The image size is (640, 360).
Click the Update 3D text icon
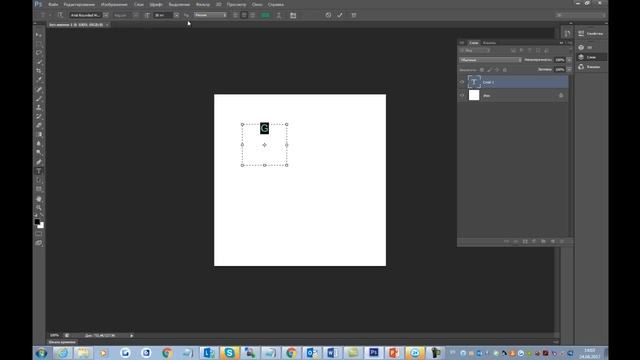354,15
